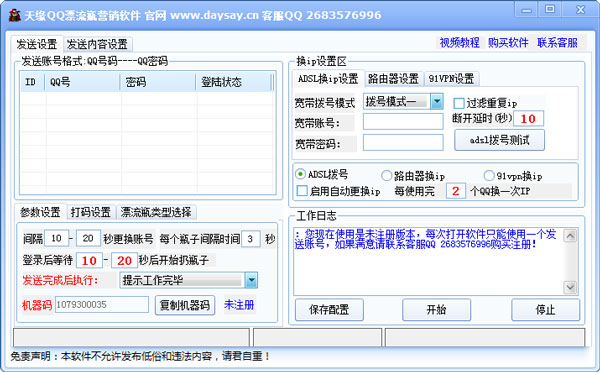Image resolution: width=600 pixels, height=372 pixels.
Task: Click the 宽带账号 input field
Action: pyautogui.click(x=403, y=122)
